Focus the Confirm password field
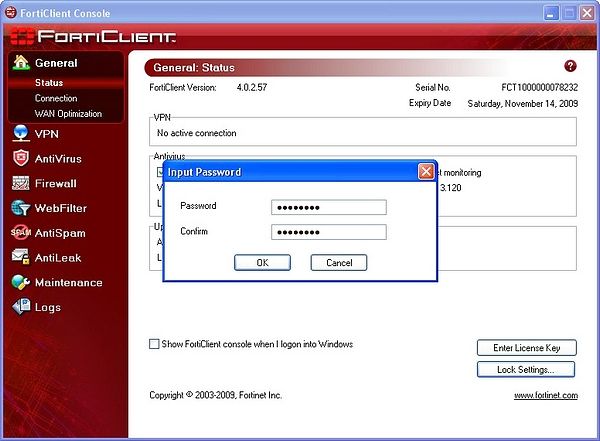 (x=329, y=232)
